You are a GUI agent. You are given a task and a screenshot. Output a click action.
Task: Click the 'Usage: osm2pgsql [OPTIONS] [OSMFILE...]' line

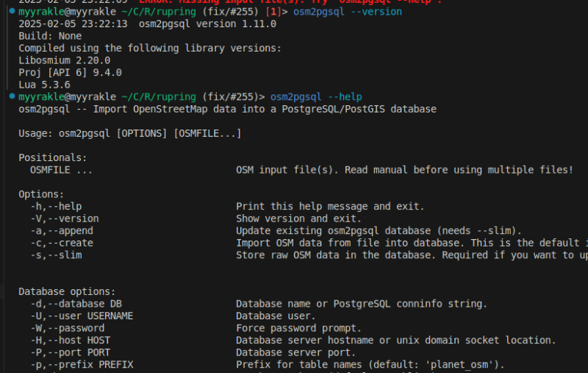coord(129,133)
